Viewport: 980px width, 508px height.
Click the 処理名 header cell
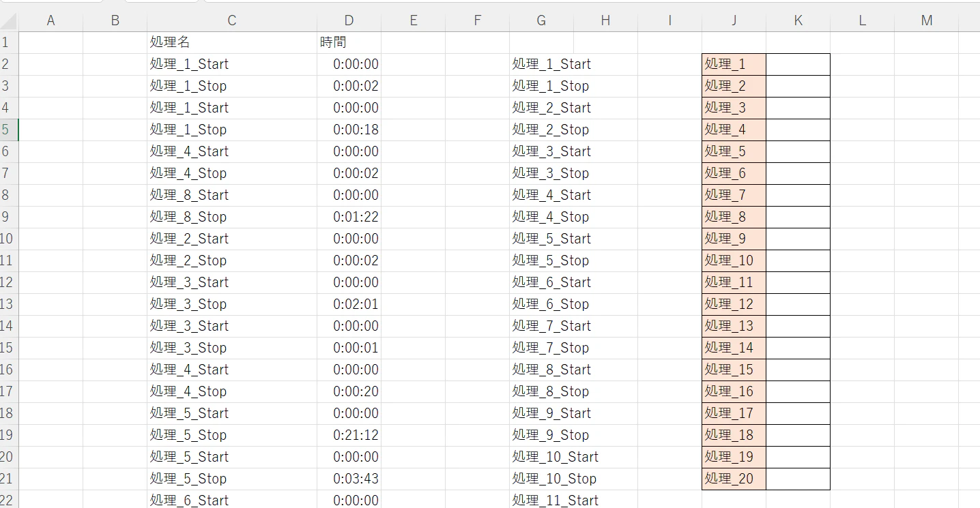tap(232, 42)
